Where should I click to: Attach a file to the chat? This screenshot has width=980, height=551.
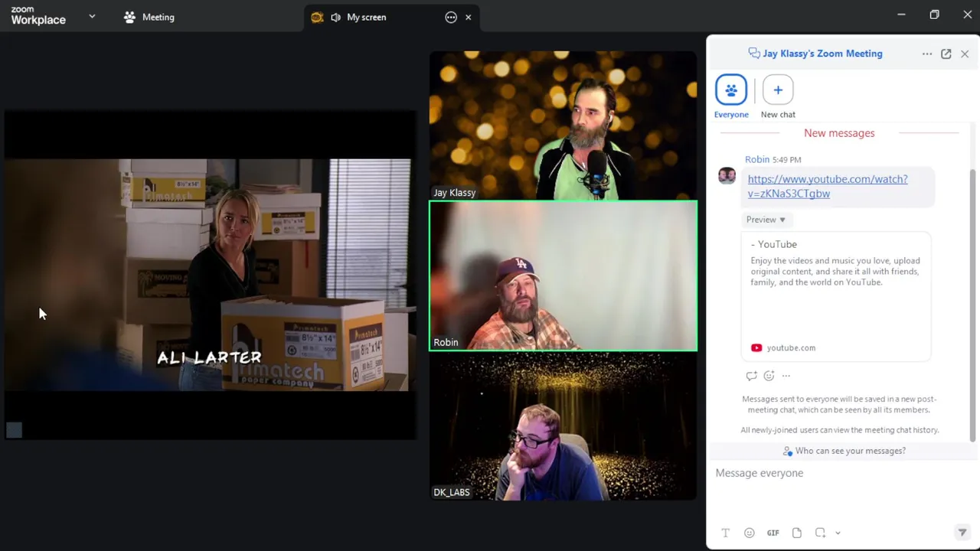pos(797,533)
